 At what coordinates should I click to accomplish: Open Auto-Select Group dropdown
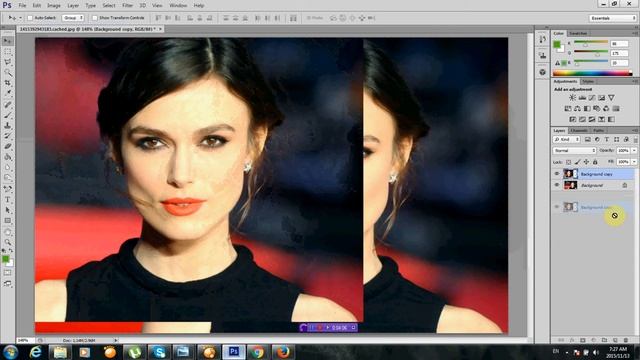coord(73,18)
